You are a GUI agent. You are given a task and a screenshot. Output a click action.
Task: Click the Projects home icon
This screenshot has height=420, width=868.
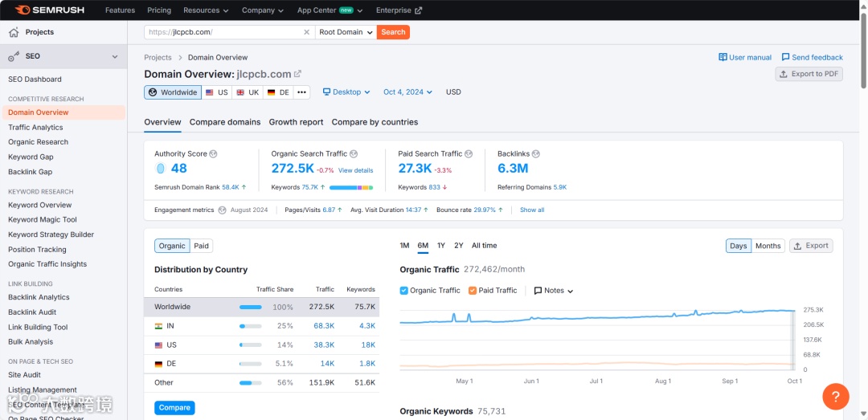coord(14,32)
